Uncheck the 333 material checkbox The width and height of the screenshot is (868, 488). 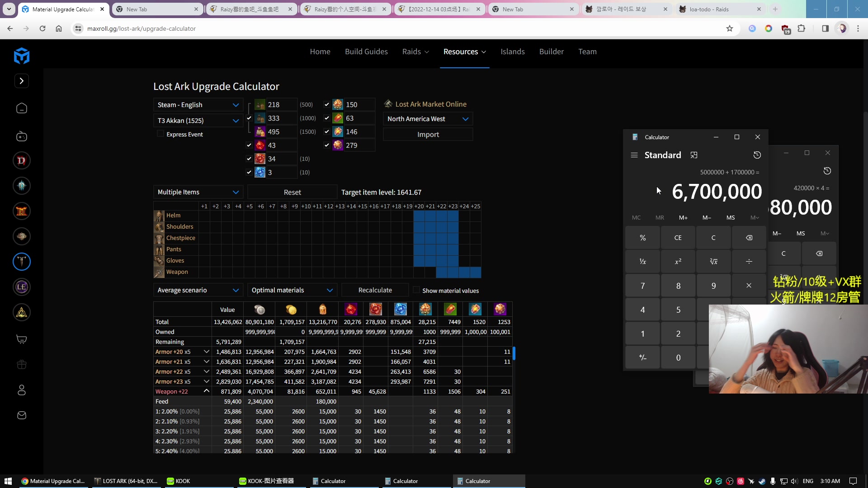pos(249,118)
